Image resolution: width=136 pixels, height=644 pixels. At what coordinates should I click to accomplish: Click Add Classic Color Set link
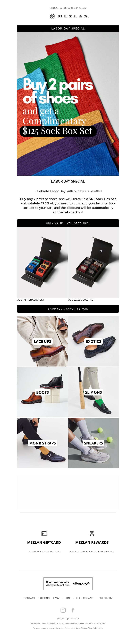82,300
